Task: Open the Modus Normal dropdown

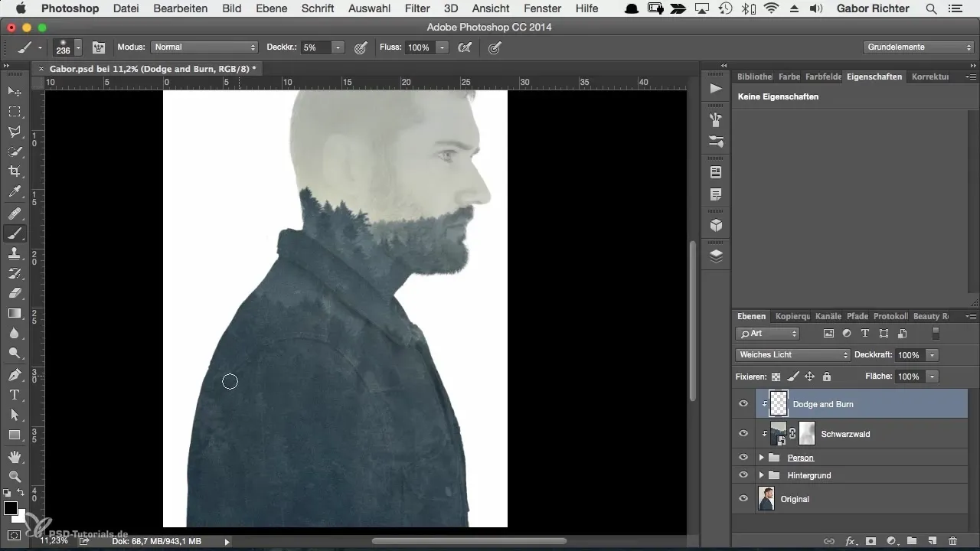Action: (x=204, y=47)
